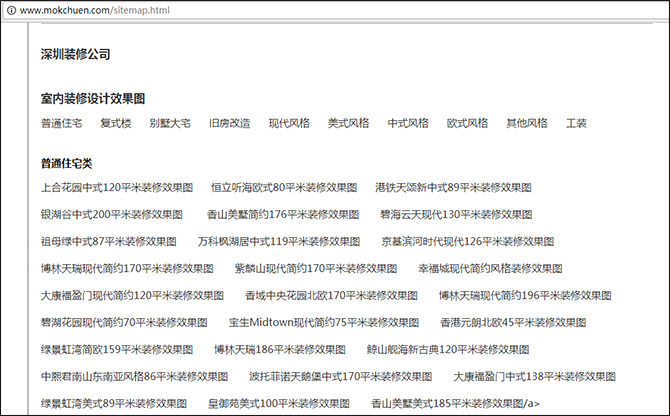Screen dimensions: 670x416
Task: Open the 室内装修设计效果图 heading
Action: pyautogui.click(x=93, y=99)
